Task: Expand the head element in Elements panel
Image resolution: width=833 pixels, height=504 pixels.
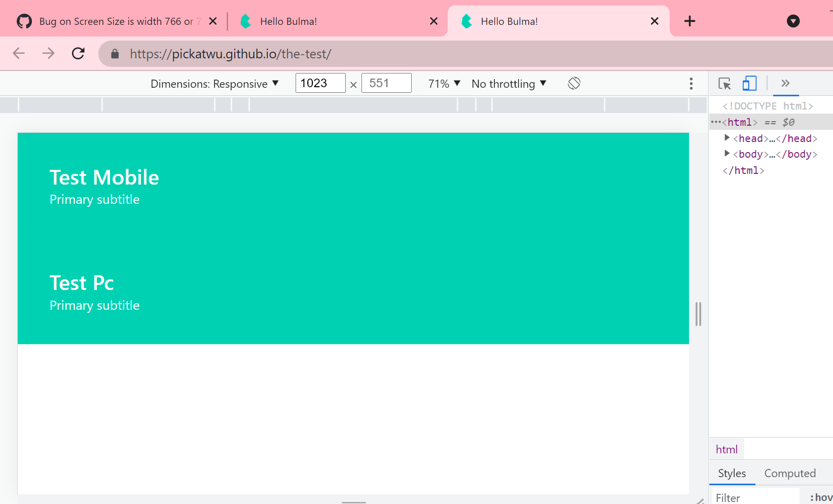Action: (x=727, y=138)
